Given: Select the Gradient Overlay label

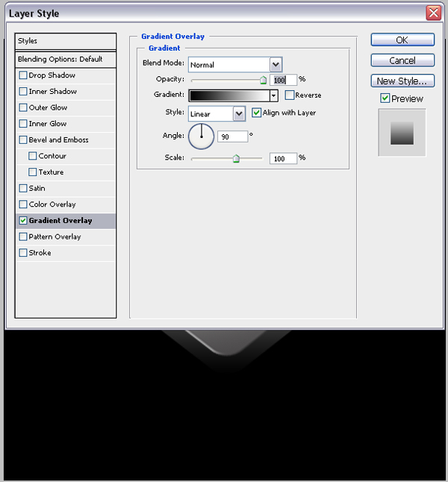Looking at the screenshot, I should click(60, 220).
